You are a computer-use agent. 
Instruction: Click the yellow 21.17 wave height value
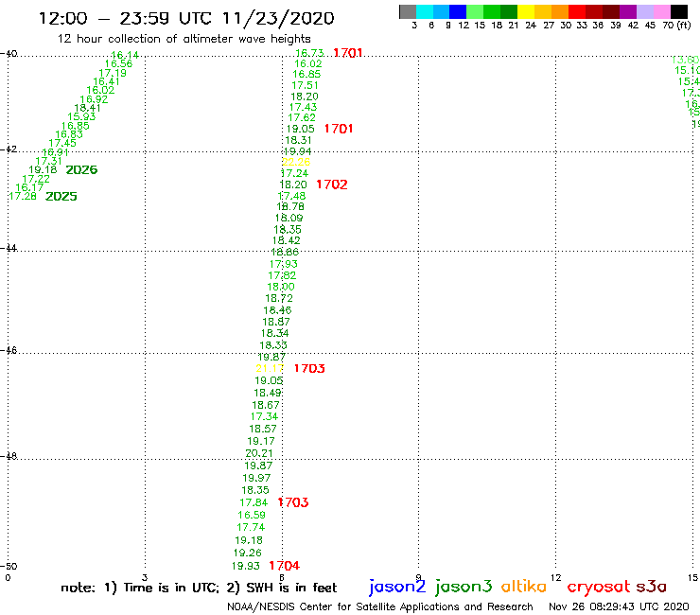pyautogui.click(x=270, y=368)
